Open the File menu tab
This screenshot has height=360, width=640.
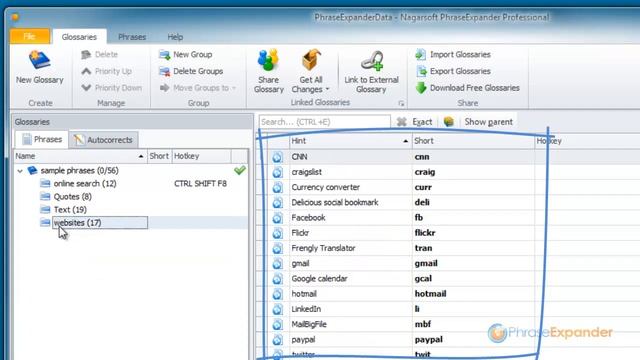29,36
